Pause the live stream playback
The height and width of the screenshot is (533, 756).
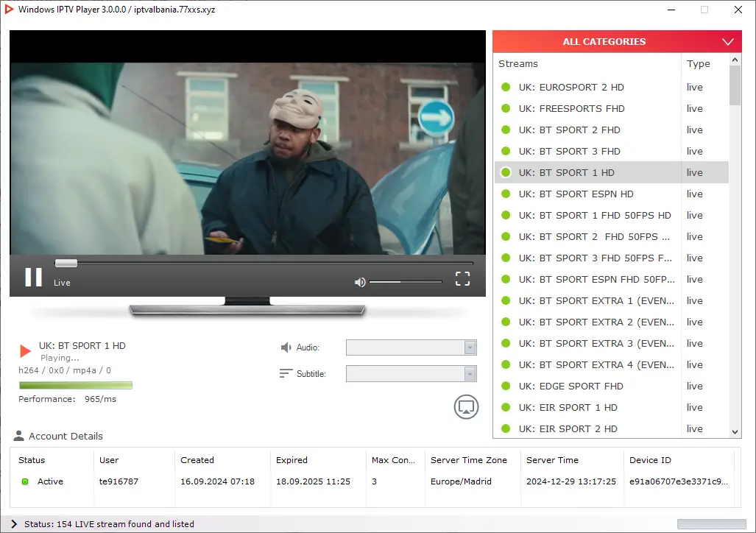(33, 278)
